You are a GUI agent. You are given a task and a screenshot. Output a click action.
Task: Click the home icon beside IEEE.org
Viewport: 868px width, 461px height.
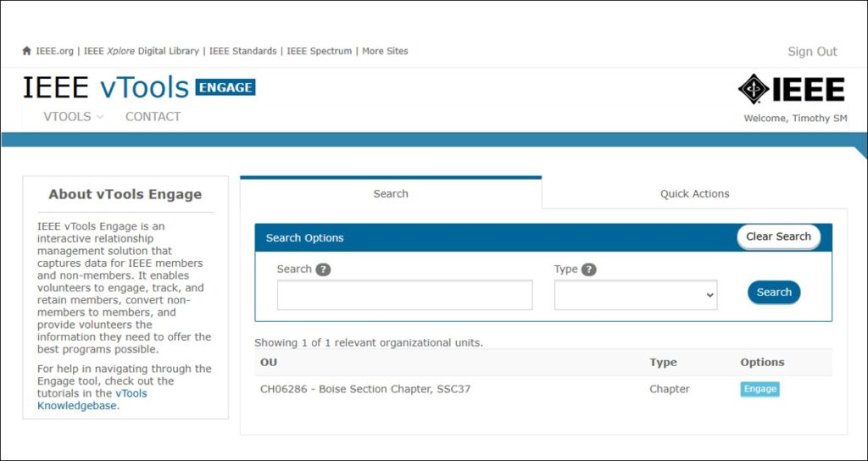[x=26, y=51]
